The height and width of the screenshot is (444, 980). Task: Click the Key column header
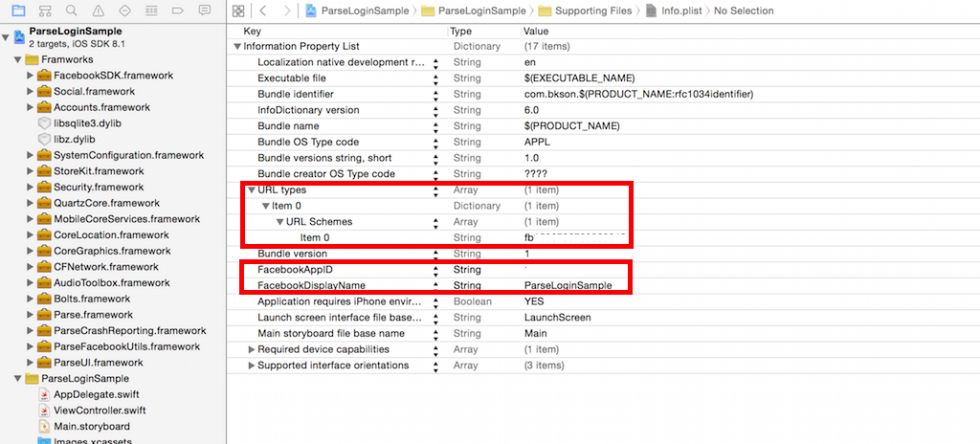click(253, 32)
